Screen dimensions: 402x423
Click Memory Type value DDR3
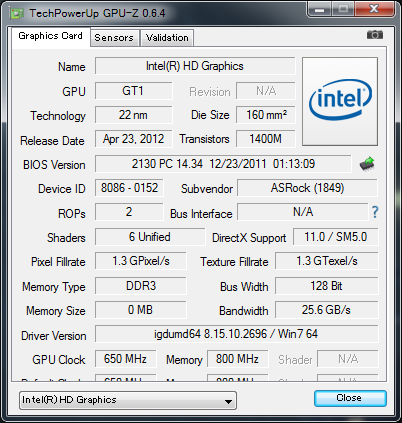pos(141,286)
